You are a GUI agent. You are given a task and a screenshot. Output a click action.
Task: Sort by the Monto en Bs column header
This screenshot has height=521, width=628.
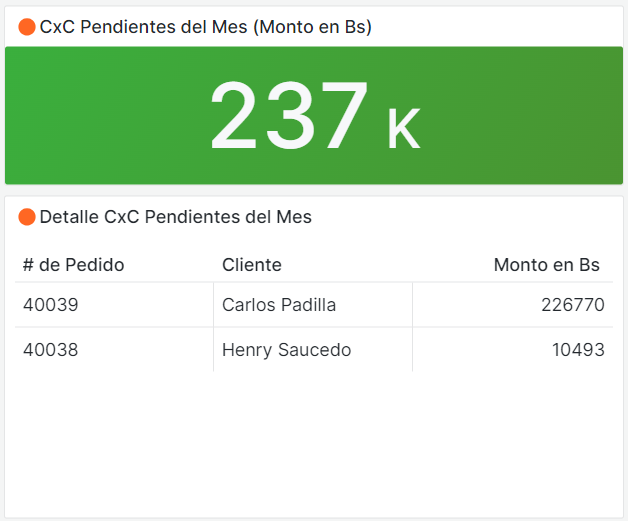point(546,265)
